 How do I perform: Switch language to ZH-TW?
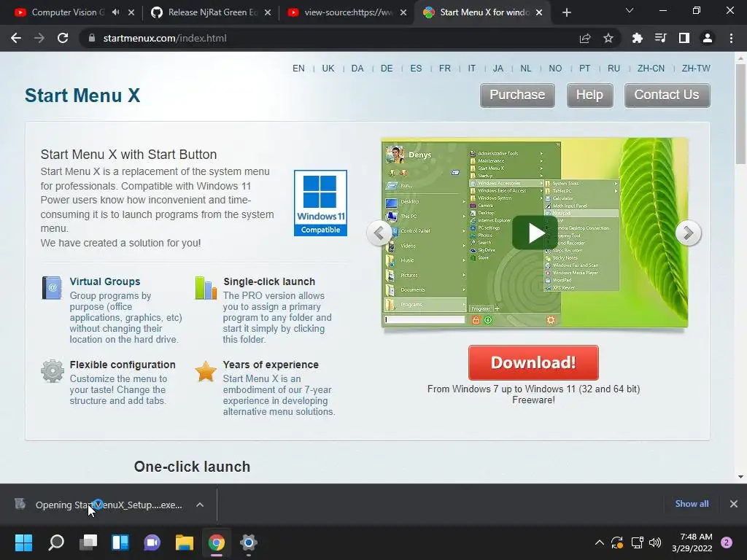tap(696, 68)
